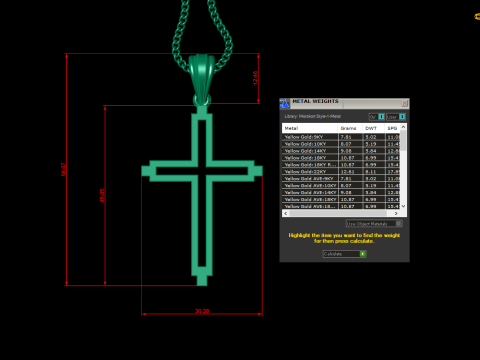Select the Yellow Gold:18KY row
Screen dimensions: 480x360
click(x=341, y=158)
